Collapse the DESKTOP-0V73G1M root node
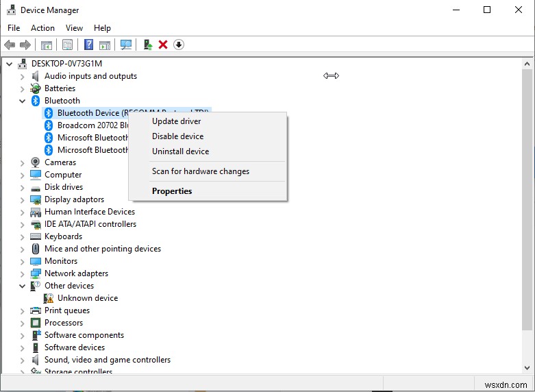Screen dimensions: 535x392 pyautogui.click(x=9, y=64)
